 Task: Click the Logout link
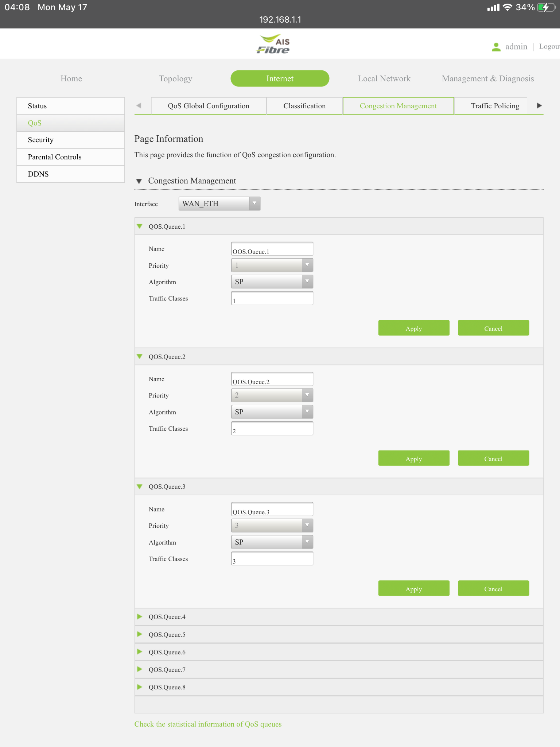tap(549, 47)
